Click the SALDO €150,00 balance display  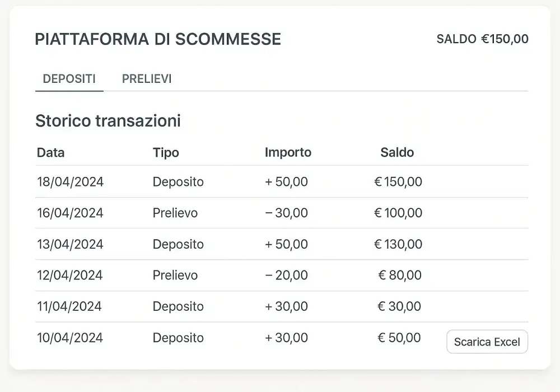(x=482, y=39)
